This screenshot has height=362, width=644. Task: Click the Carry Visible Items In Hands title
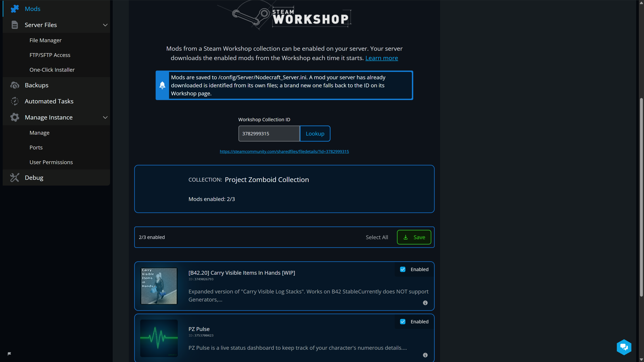pyautogui.click(x=242, y=273)
